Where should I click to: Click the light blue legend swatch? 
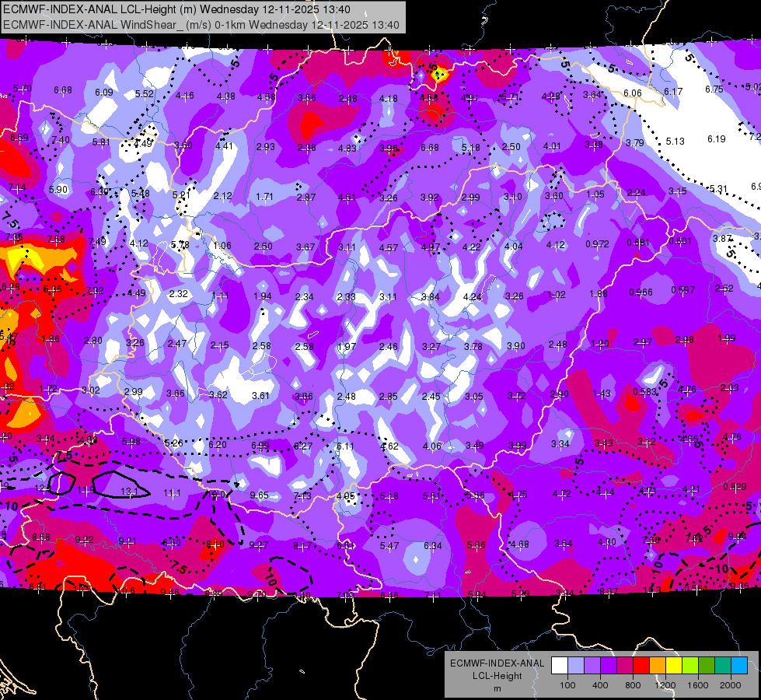575,666
